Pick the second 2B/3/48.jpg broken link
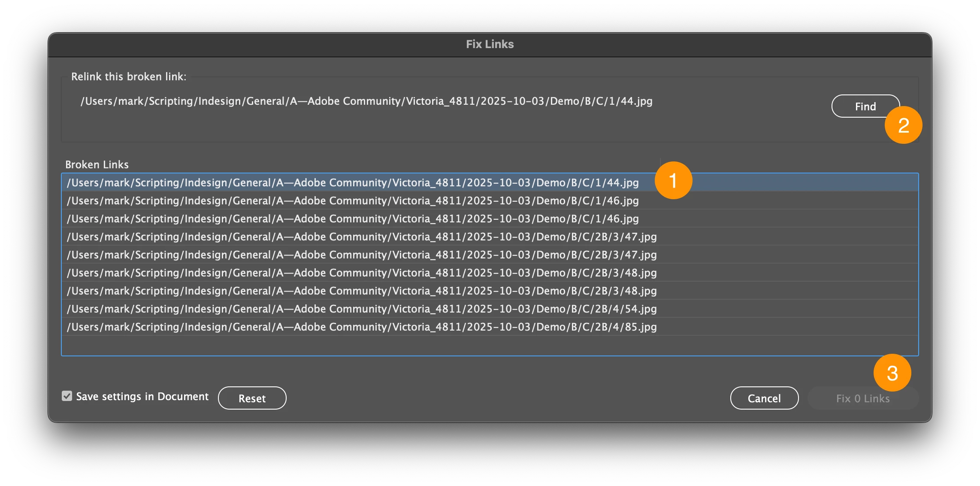The height and width of the screenshot is (486, 980). tap(360, 291)
